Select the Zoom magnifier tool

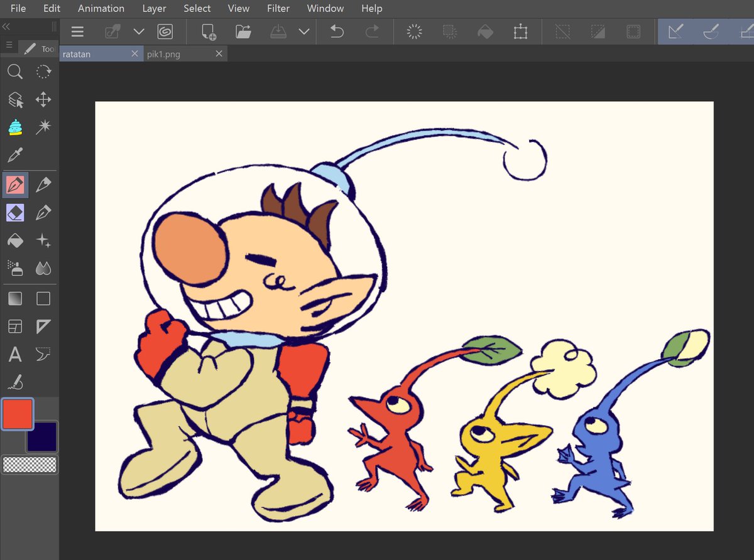click(x=15, y=72)
